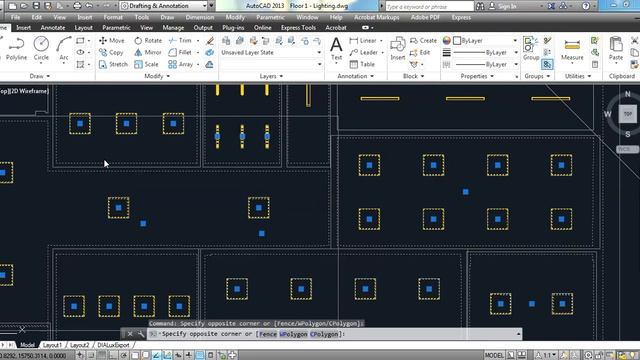The image size is (640, 360).
Task: Choose the WPolygon option in command line
Action: click(x=293, y=334)
